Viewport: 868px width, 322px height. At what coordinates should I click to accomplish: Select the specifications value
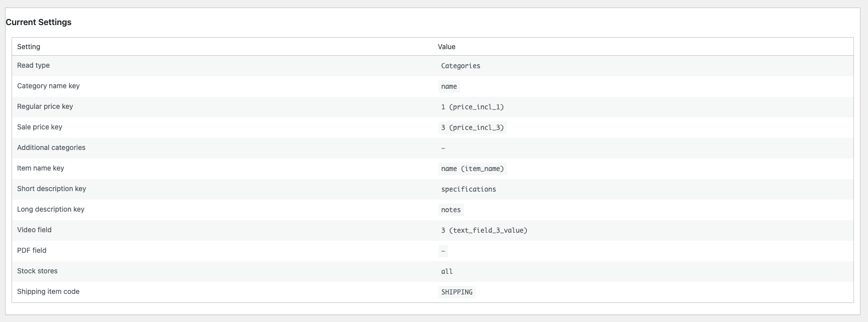(469, 189)
